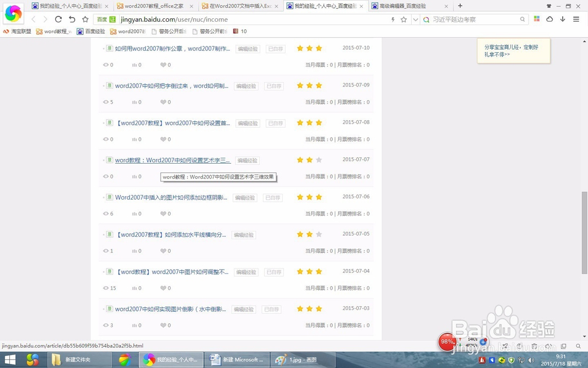
Task: Focus the browser search input field
Action: tap(475, 19)
